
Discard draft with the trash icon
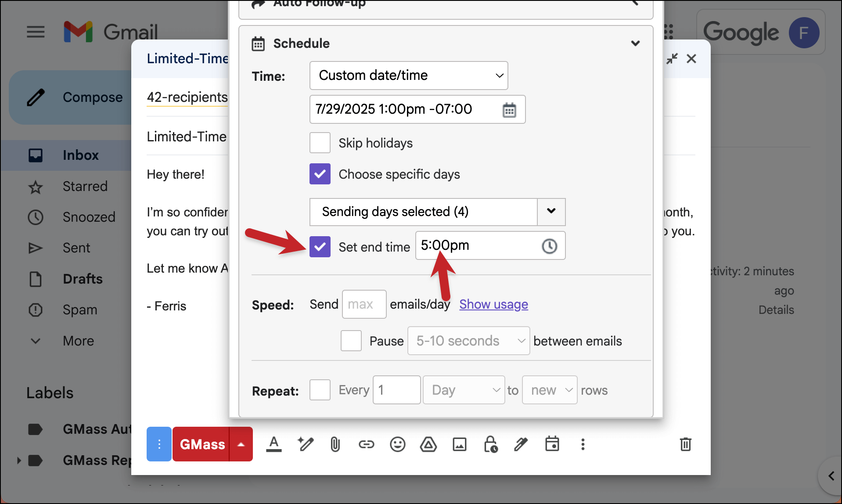point(685,444)
